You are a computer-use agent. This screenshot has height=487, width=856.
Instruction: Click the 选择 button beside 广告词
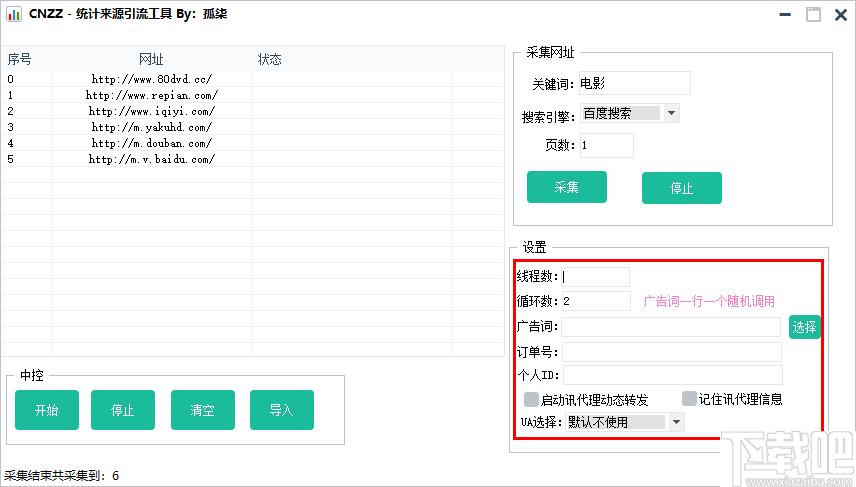click(x=804, y=327)
